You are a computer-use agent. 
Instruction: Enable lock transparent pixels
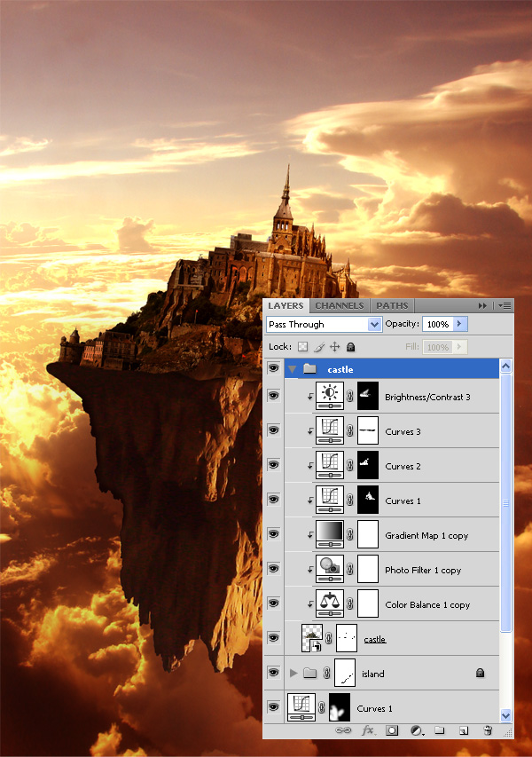pyautogui.click(x=303, y=347)
